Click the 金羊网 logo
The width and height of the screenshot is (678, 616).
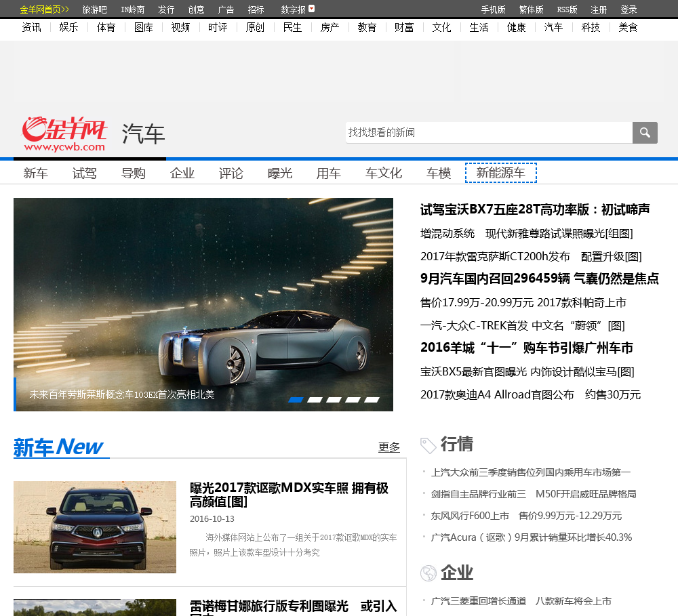point(64,134)
